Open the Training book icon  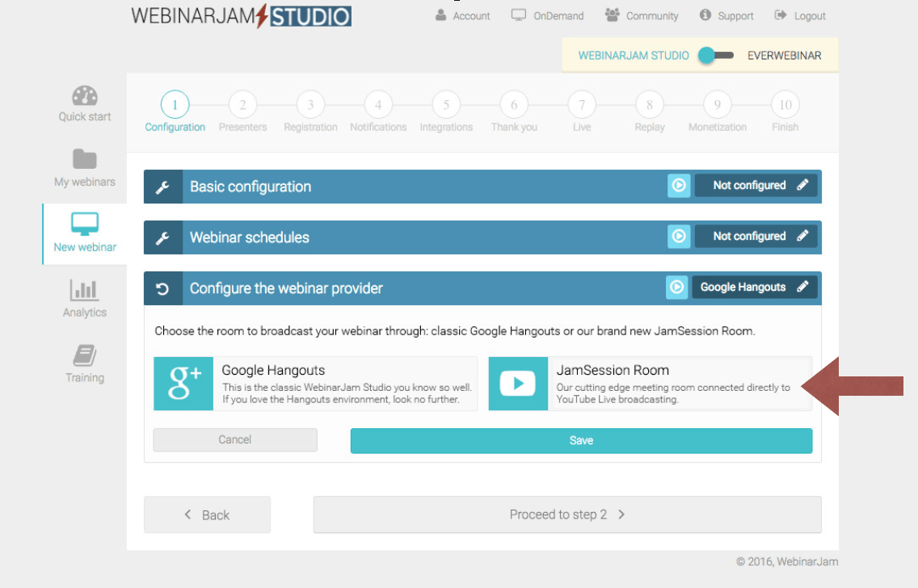[85, 355]
